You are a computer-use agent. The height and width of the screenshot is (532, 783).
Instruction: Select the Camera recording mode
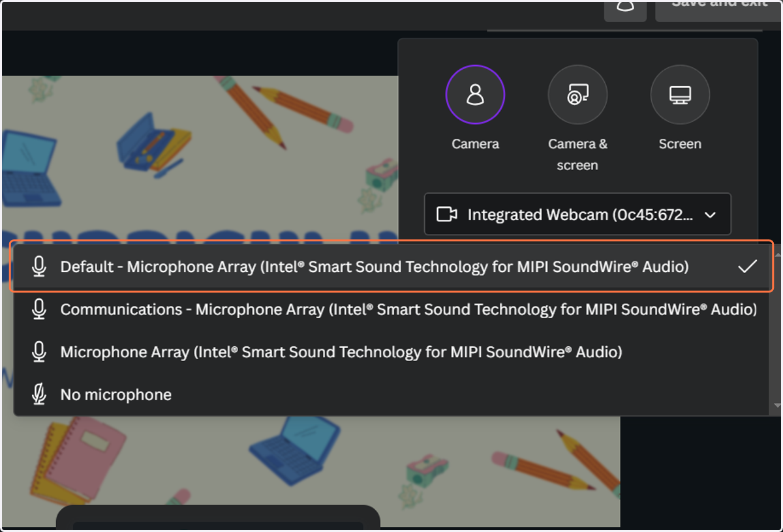point(475,95)
